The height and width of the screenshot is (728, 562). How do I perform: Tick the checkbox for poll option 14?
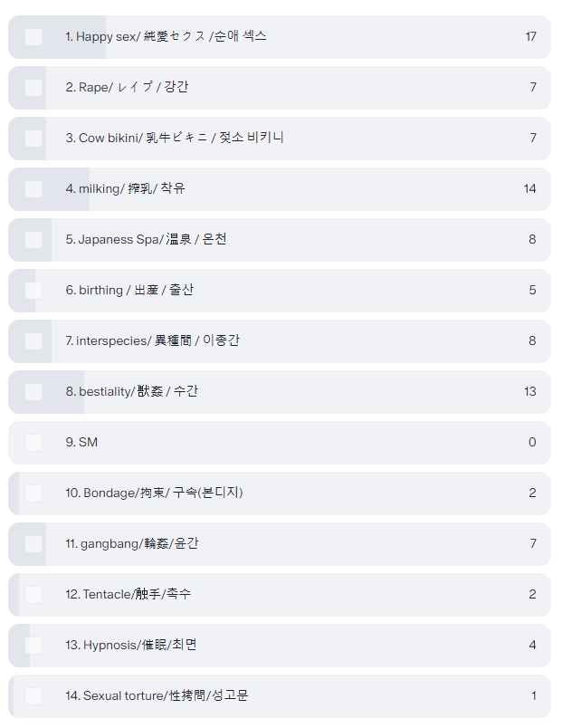coord(33,696)
